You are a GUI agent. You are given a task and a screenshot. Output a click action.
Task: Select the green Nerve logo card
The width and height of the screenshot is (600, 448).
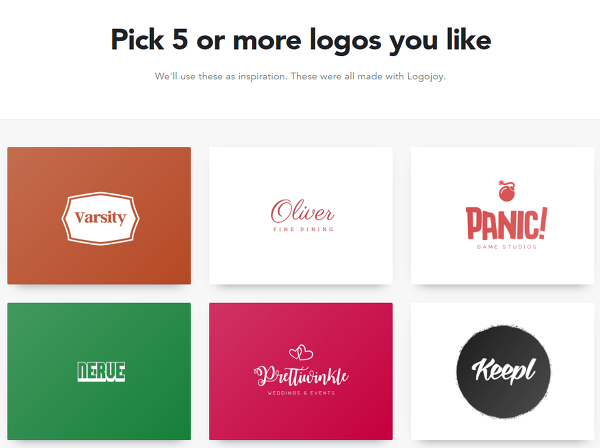coord(99,371)
